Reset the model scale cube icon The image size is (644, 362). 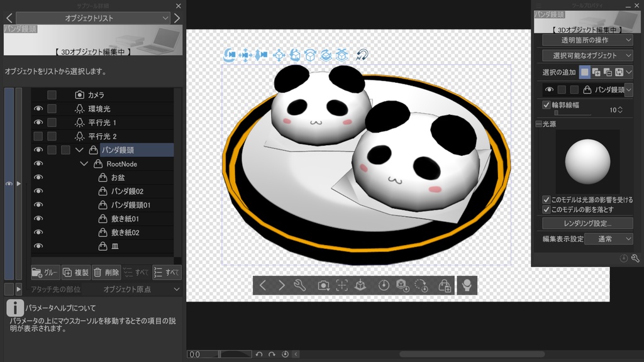(x=402, y=285)
